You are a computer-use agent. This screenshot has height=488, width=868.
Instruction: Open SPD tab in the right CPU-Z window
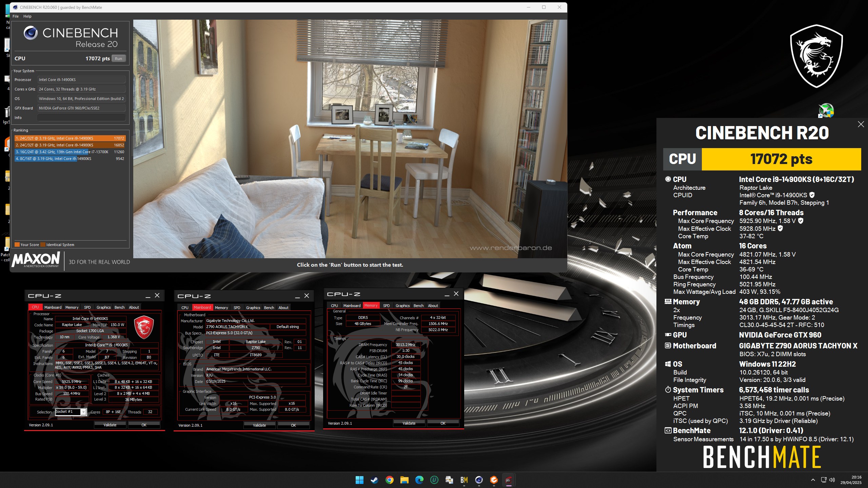click(386, 306)
